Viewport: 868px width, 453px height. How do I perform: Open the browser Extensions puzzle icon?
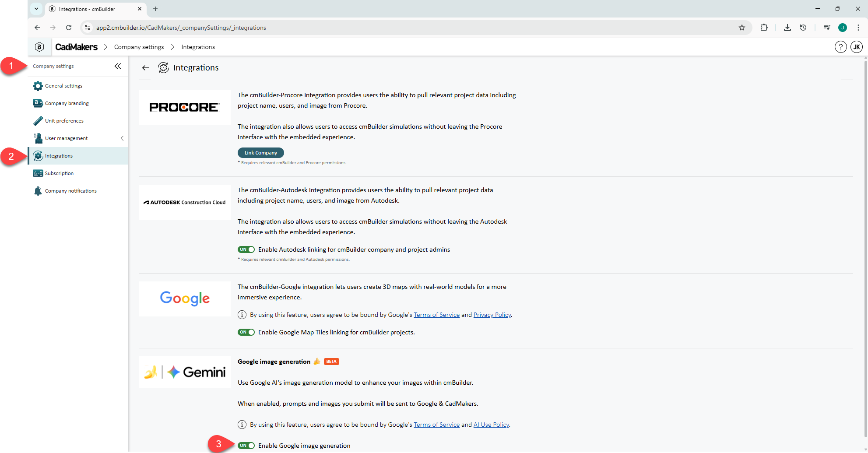tap(764, 28)
